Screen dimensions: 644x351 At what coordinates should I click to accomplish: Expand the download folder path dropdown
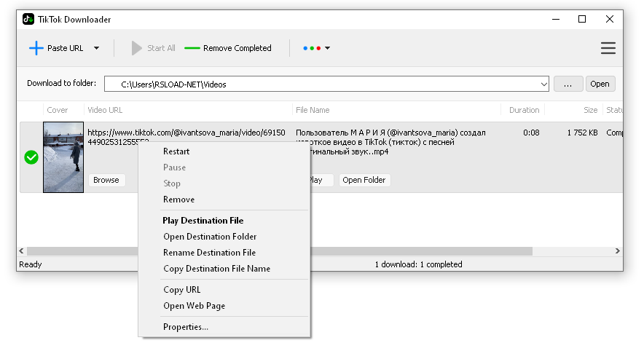[x=543, y=84]
